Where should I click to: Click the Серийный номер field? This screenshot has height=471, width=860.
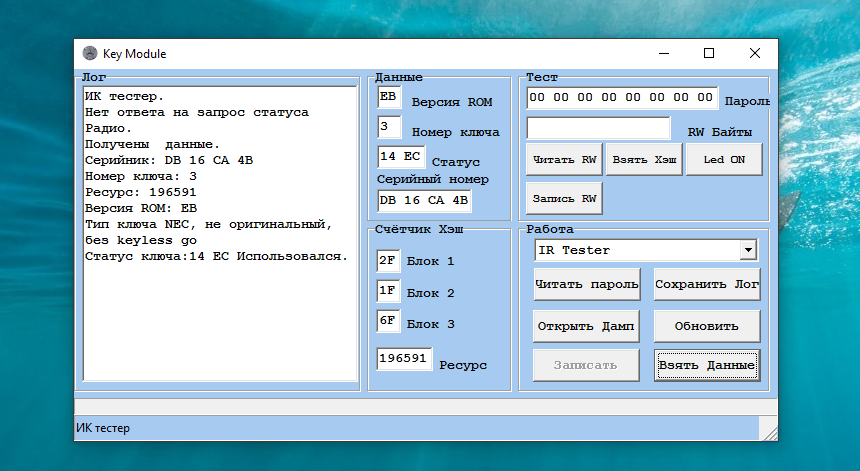(x=424, y=200)
